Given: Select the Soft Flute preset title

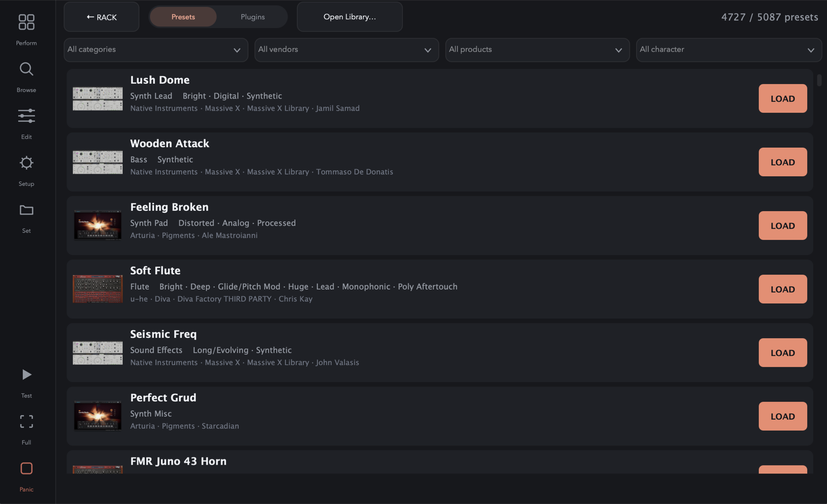Looking at the screenshot, I should 155,271.
